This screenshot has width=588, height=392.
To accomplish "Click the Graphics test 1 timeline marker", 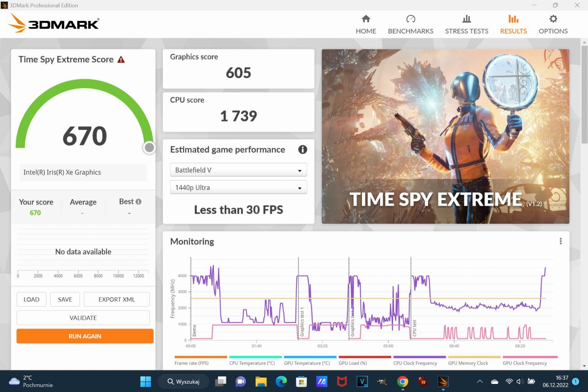I will pos(302,322).
